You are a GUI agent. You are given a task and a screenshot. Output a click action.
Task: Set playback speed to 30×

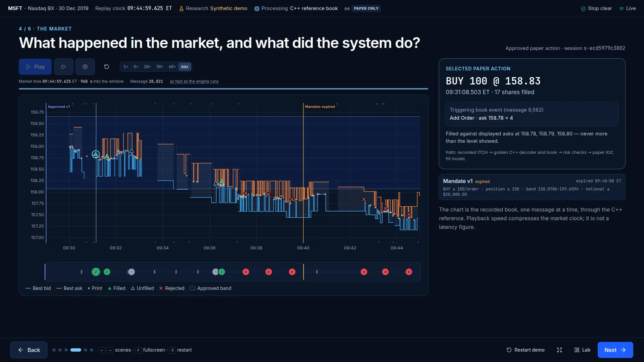pos(160,67)
